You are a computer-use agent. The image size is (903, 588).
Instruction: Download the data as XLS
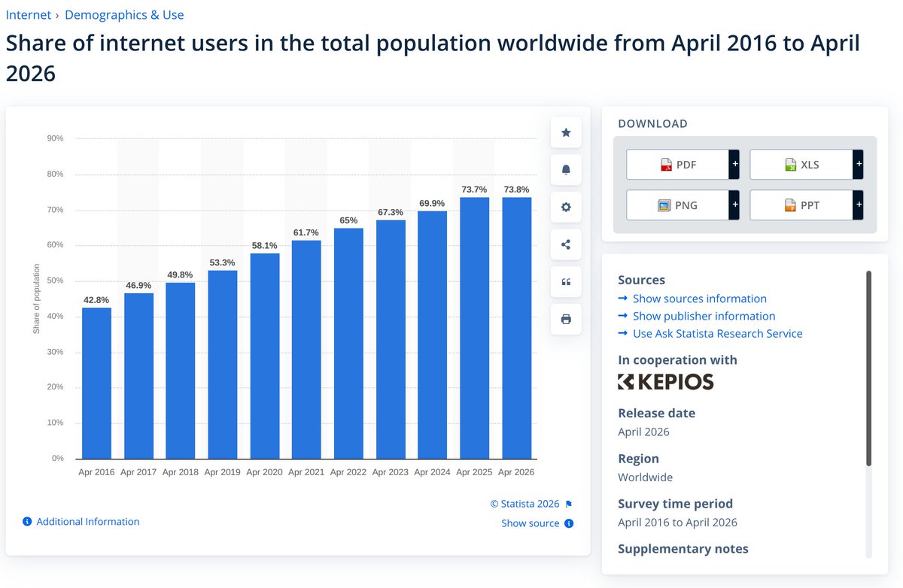coord(801,164)
